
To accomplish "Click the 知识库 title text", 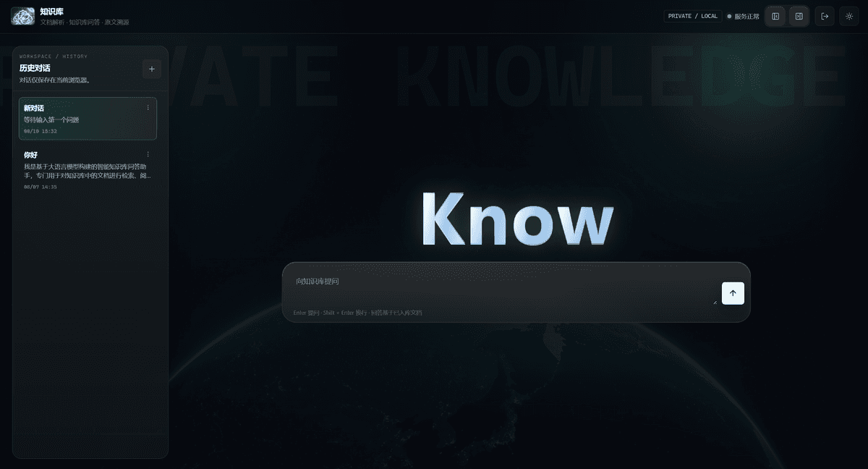I will pyautogui.click(x=52, y=12).
